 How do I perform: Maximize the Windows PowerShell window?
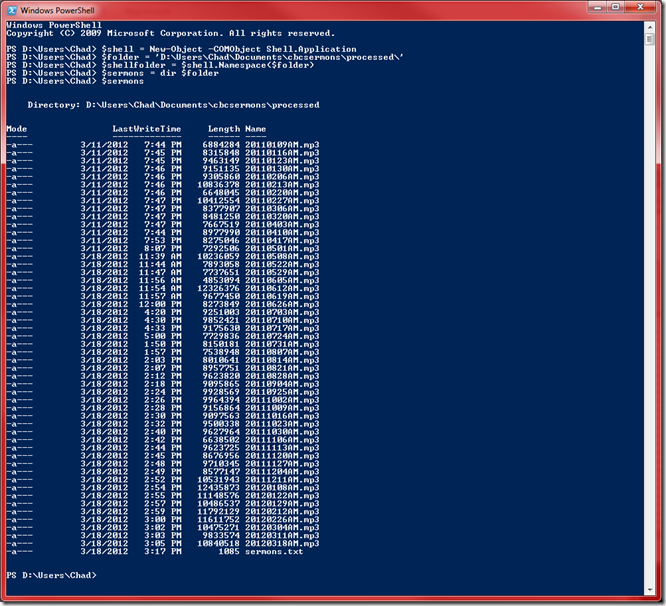pos(615,7)
